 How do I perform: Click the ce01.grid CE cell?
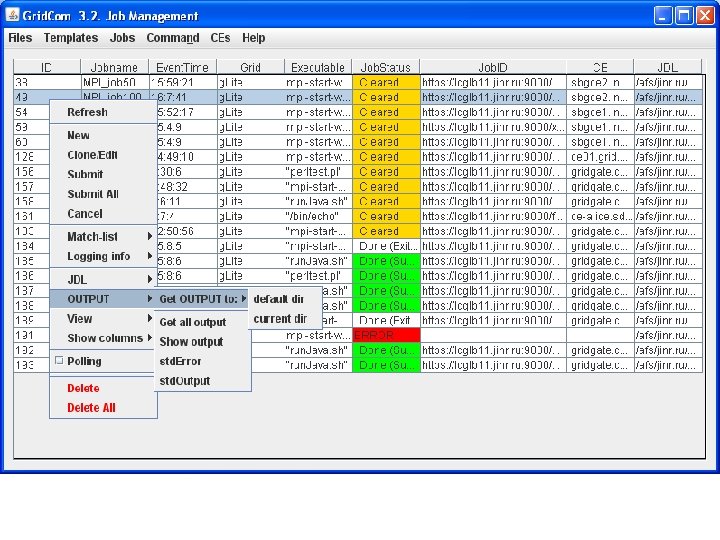(x=600, y=157)
